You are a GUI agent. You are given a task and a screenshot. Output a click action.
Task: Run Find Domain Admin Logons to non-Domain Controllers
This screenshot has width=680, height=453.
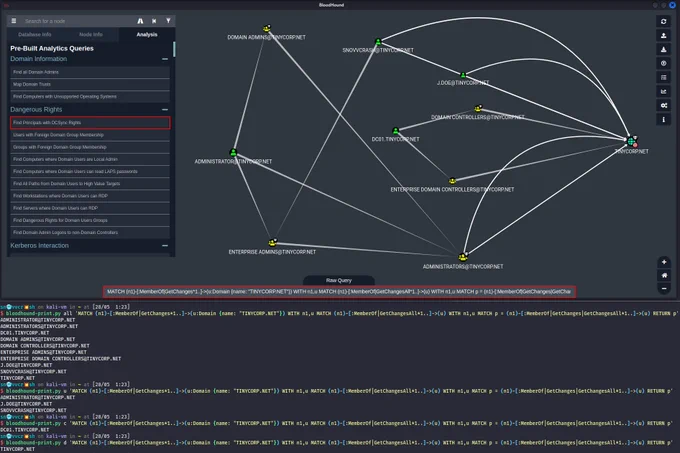[90, 232]
